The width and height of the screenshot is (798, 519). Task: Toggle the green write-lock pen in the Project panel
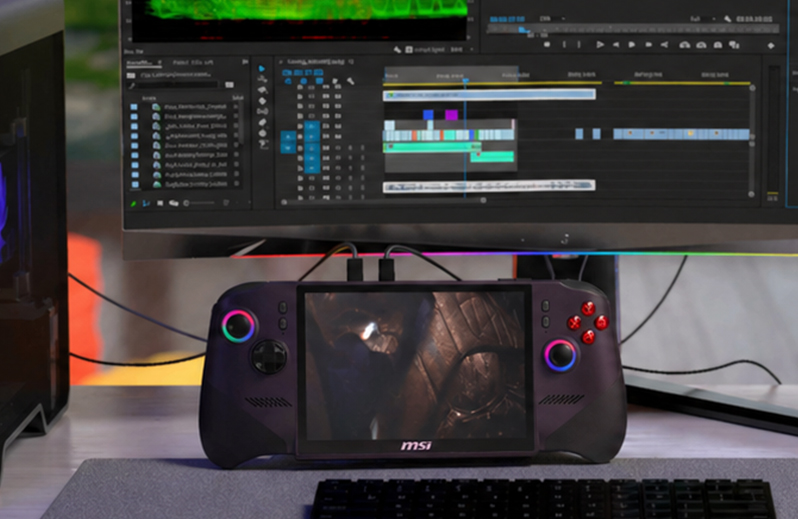pos(133,204)
